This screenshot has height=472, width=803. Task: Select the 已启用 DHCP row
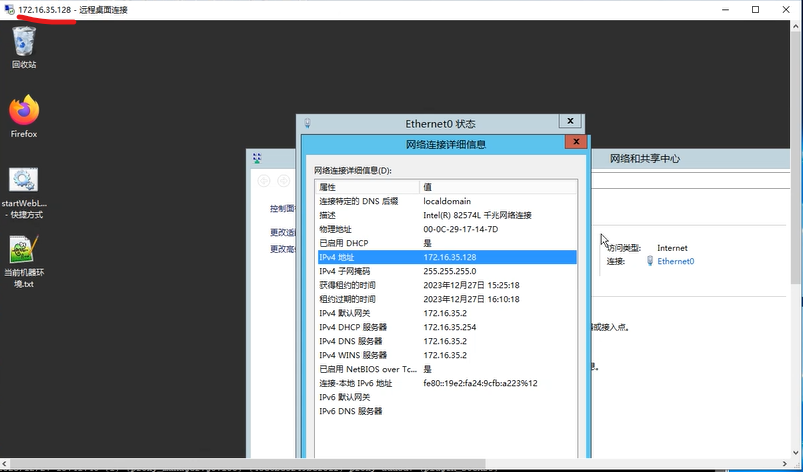coord(446,243)
